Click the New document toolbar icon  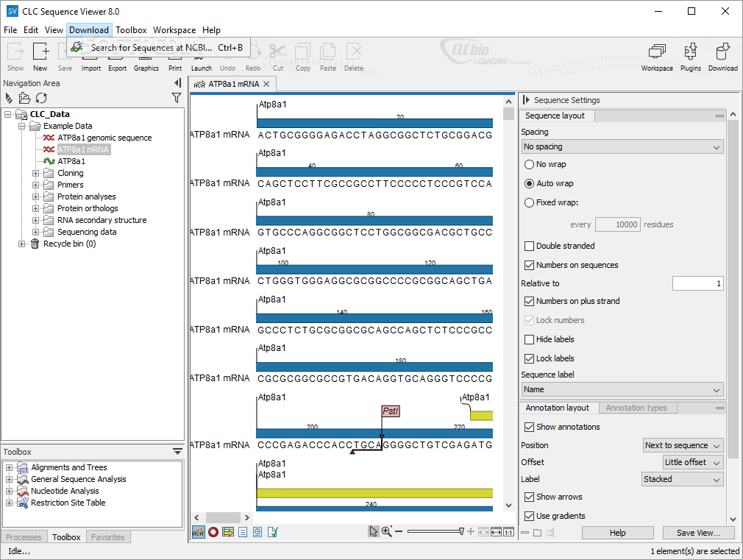tap(40, 57)
